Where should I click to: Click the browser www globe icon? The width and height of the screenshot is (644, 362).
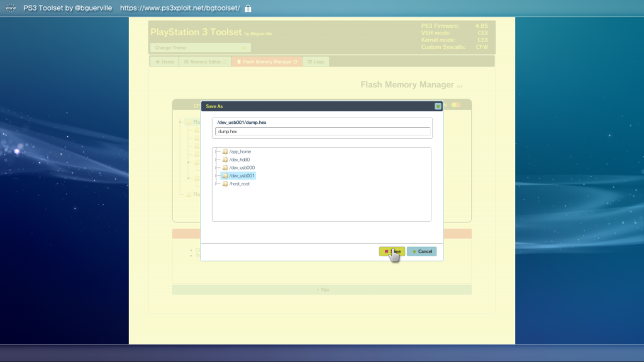click(x=11, y=8)
